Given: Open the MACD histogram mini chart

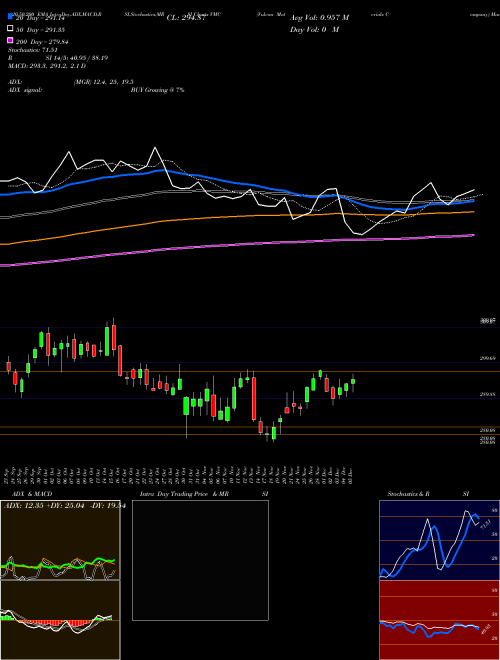Looking at the screenshot, I should click(60, 620).
